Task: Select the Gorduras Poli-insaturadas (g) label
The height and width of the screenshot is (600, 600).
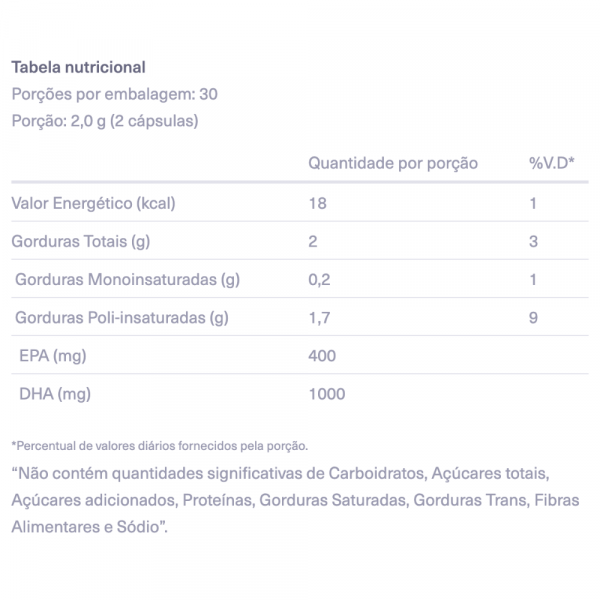Action: click(x=122, y=318)
